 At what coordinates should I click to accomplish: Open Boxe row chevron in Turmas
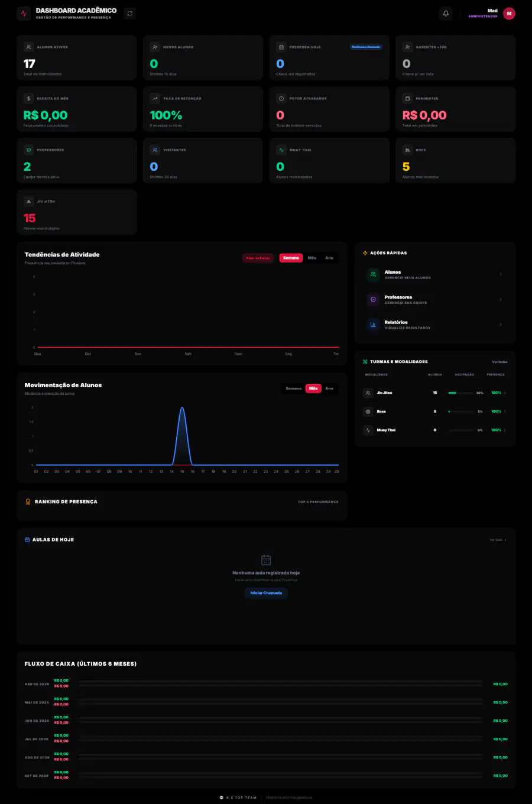[x=505, y=411]
